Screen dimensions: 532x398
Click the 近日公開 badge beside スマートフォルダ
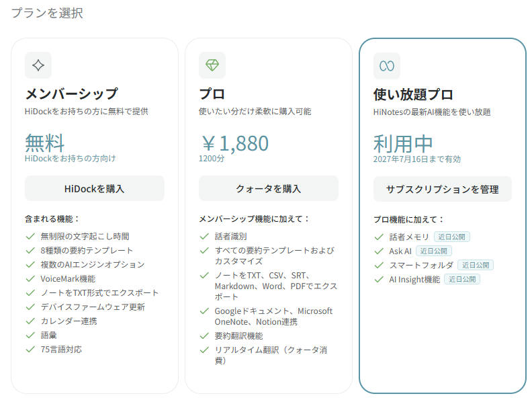(x=476, y=265)
